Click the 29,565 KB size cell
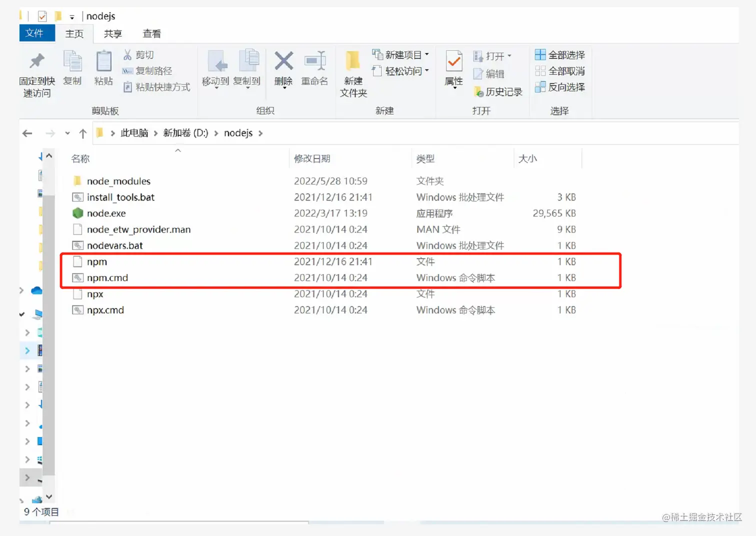The height and width of the screenshot is (536, 756). click(554, 213)
